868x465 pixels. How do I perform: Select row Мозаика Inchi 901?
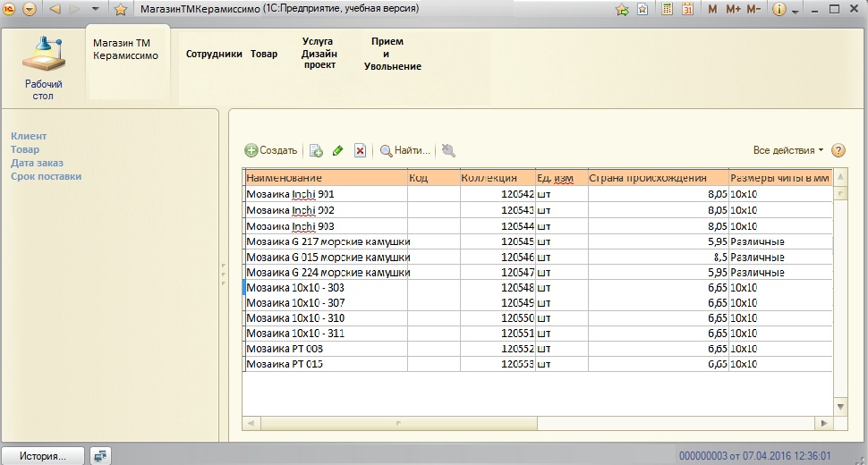[538, 194]
